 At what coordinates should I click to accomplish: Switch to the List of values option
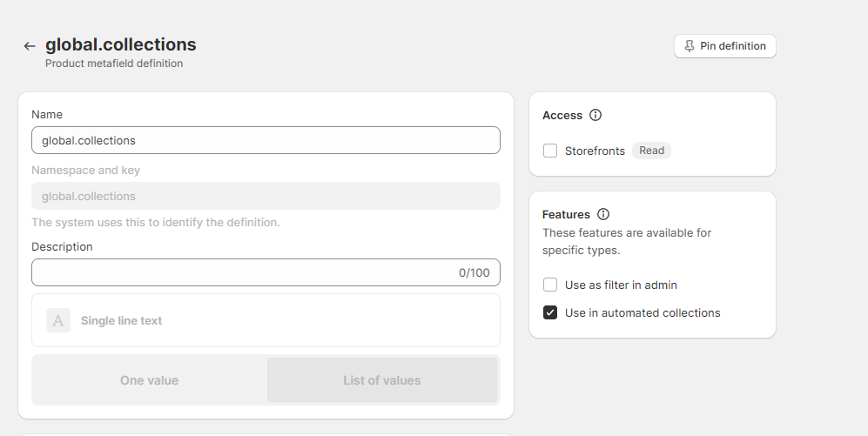tap(381, 380)
